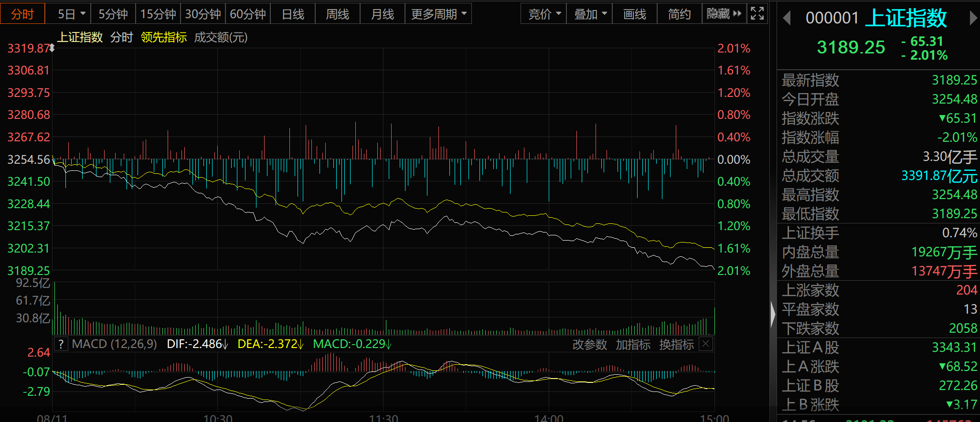Go to previous stock with left arrow
Screen dimensions: 980x422
pos(787,18)
